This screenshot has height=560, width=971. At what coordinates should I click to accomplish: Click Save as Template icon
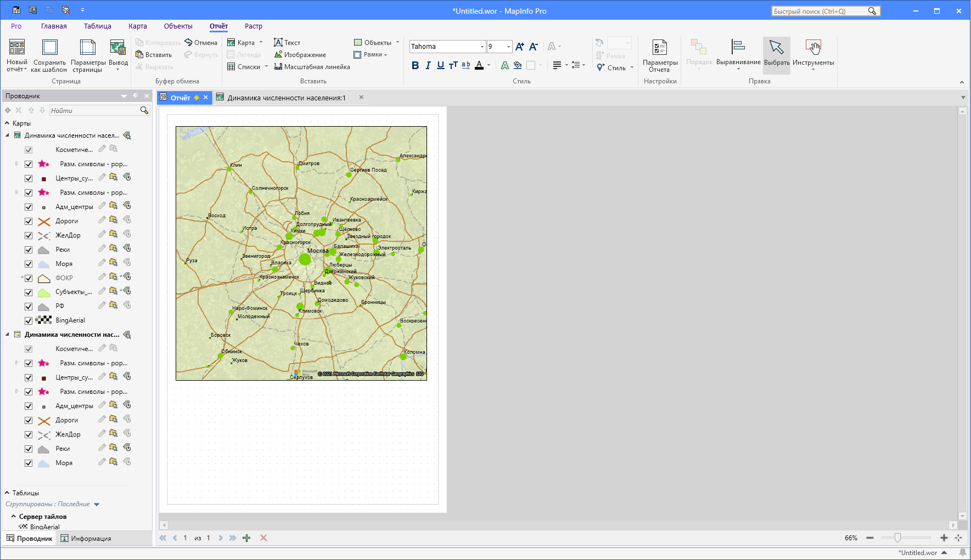click(x=49, y=54)
